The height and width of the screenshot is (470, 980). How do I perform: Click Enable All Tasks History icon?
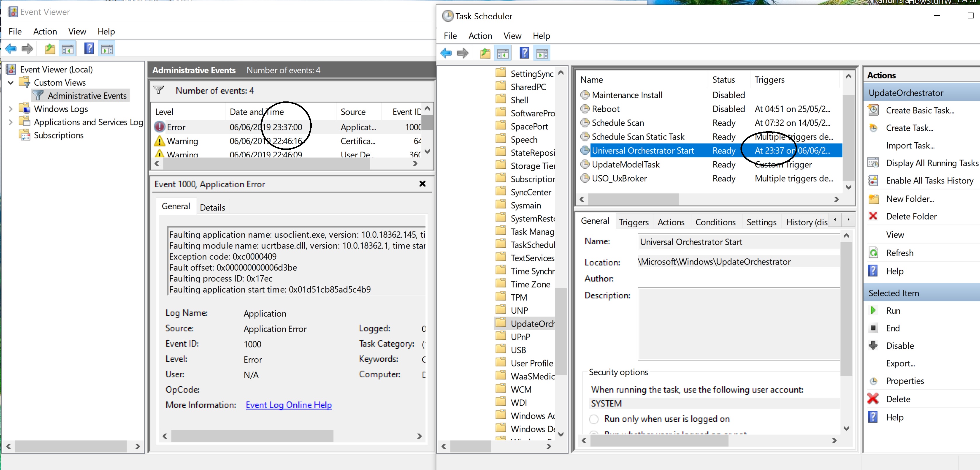tap(873, 180)
